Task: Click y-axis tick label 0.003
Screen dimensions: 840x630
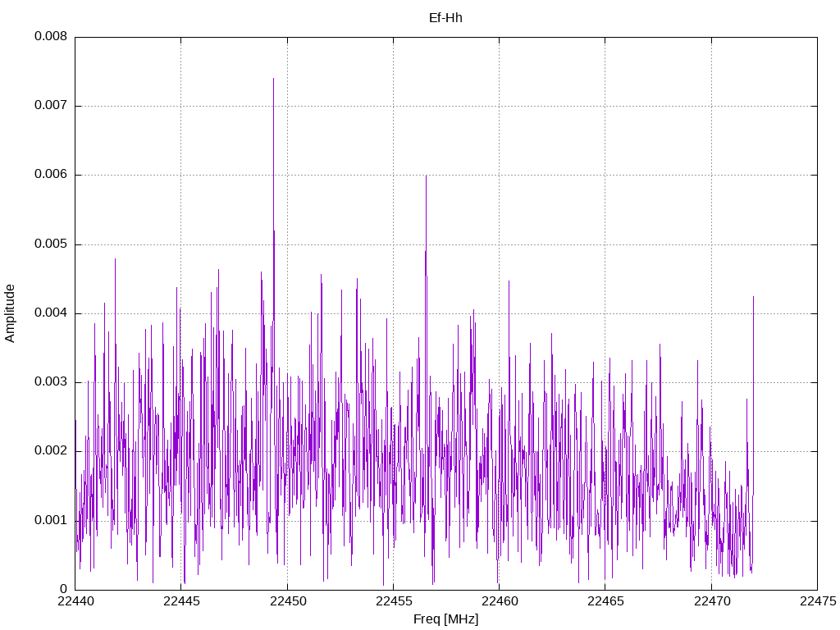Action: click(x=51, y=381)
